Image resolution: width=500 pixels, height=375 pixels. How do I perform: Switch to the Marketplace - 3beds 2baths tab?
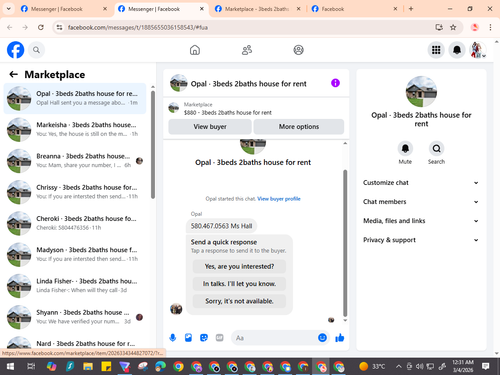pyautogui.click(x=257, y=9)
